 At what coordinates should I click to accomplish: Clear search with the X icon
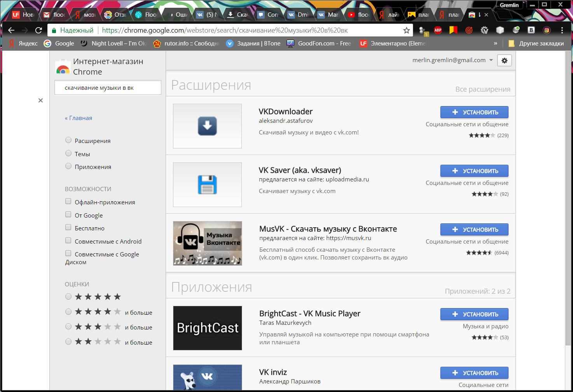pyautogui.click(x=40, y=100)
